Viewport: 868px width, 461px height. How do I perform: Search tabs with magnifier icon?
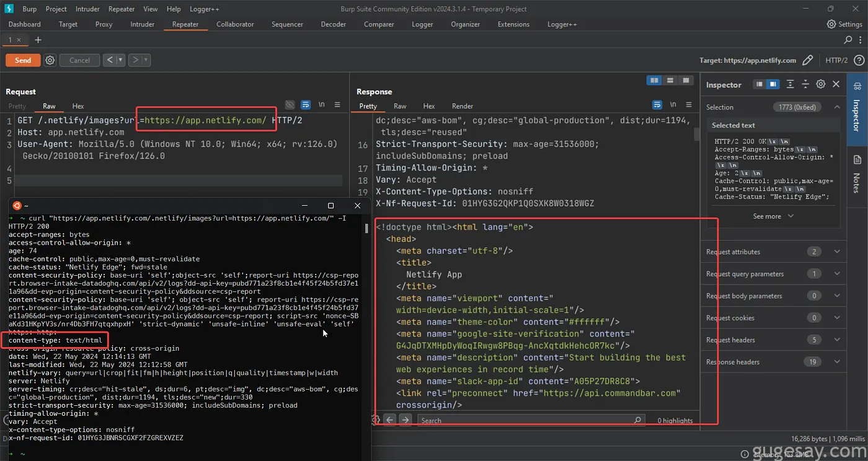[848, 40]
